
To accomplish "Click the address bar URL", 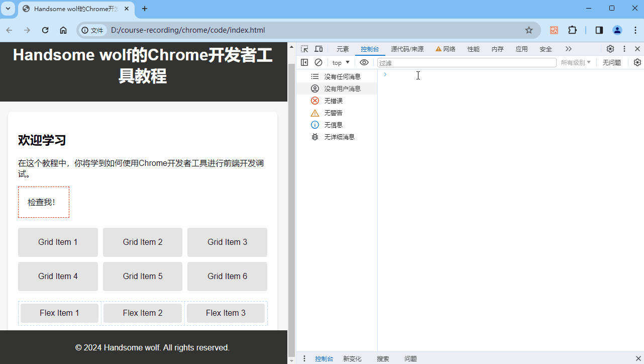I will click(188, 30).
